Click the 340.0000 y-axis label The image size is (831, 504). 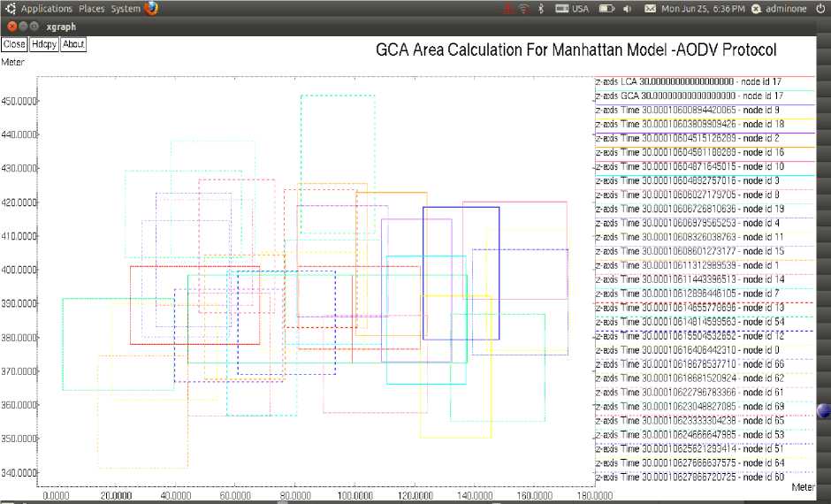19,473
